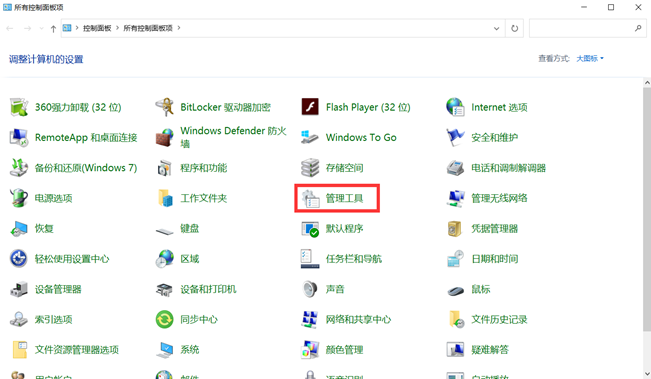Open the 声音 speaker icon

(310, 289)
